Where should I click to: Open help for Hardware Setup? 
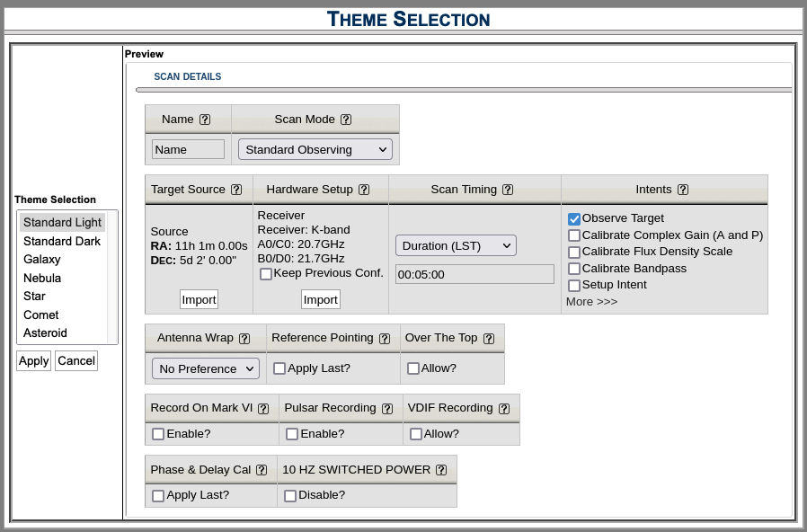click(x=364, y=190)
